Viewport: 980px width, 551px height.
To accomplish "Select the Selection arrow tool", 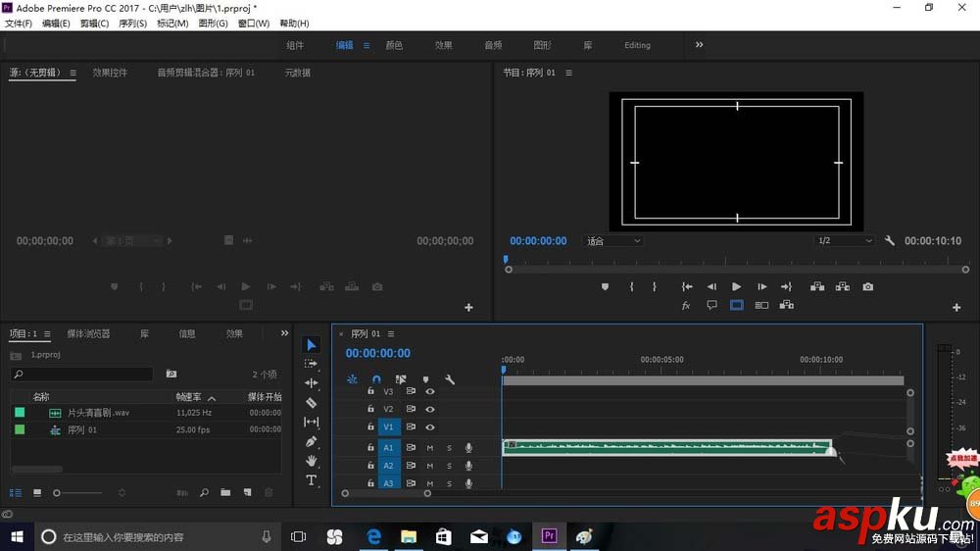I will [x=312, y=345].
